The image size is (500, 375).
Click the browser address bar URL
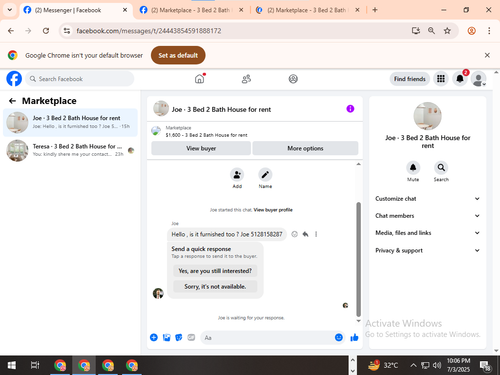click(x=149, y=31)
